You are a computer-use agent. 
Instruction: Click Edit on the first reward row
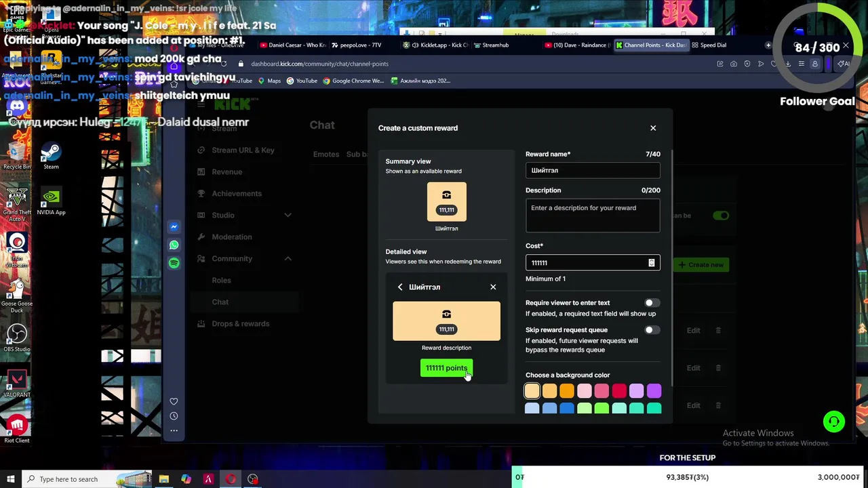(693, 331)
